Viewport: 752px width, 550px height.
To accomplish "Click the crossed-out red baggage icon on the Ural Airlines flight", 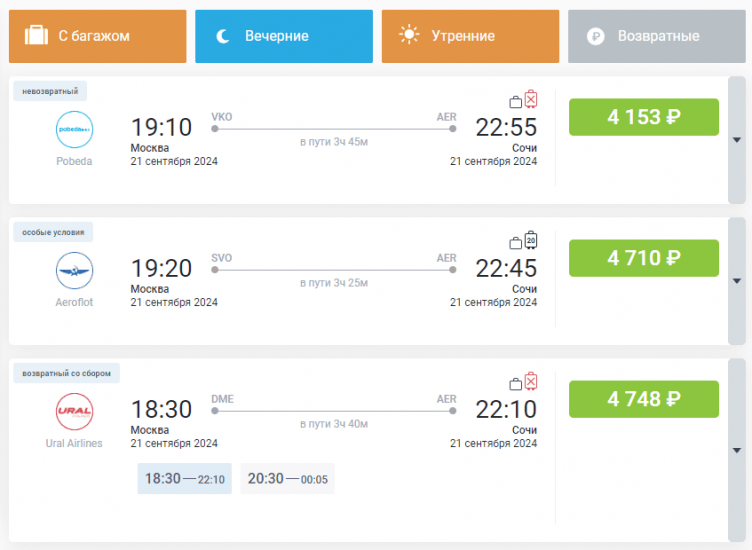I will pyautogui.click(x=531, y=381).
